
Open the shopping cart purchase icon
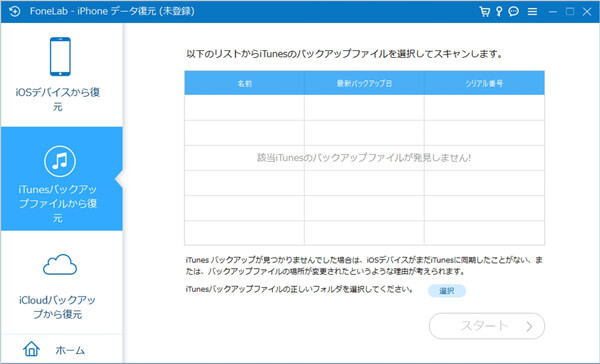[x=485, y=11]
